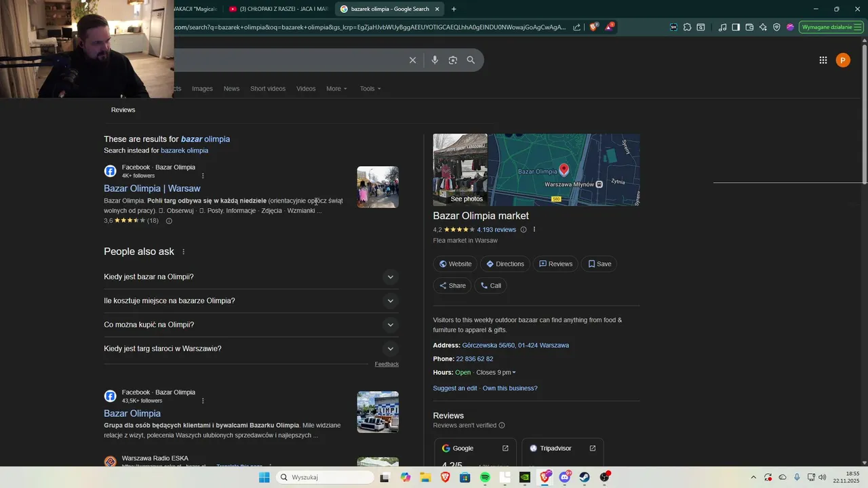Open the rating info icon next to (18)
Image resolution: width=868 pixels, height=488 pixels.
[x=169, y=221]
